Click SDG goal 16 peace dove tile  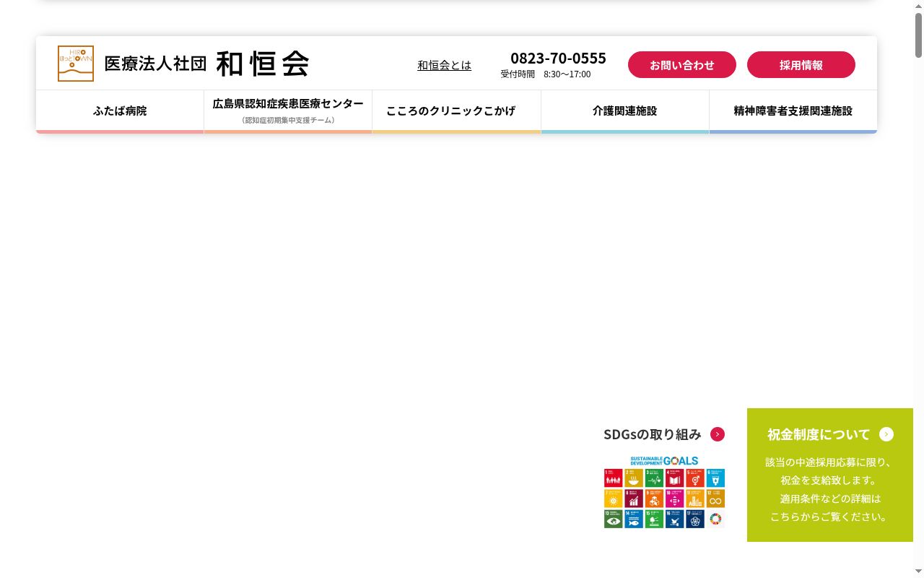pyautogui.click(x=675, y=519)
